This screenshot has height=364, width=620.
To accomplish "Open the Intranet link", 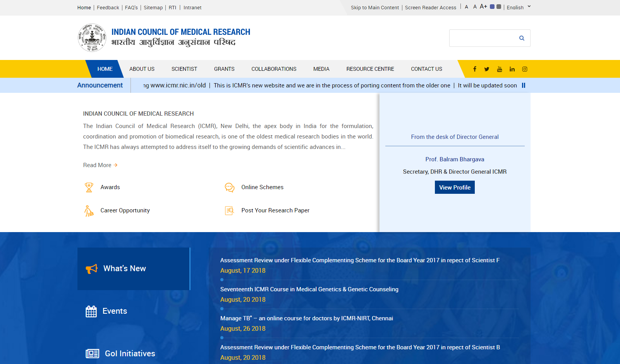I will pyautogui.click(x=192, y=7).
